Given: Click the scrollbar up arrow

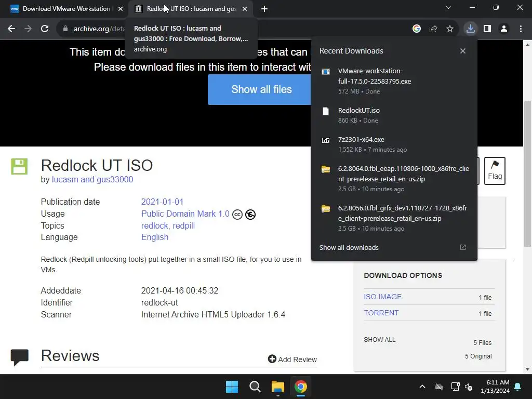Looking at the screenshot, I should coord(528,45).
